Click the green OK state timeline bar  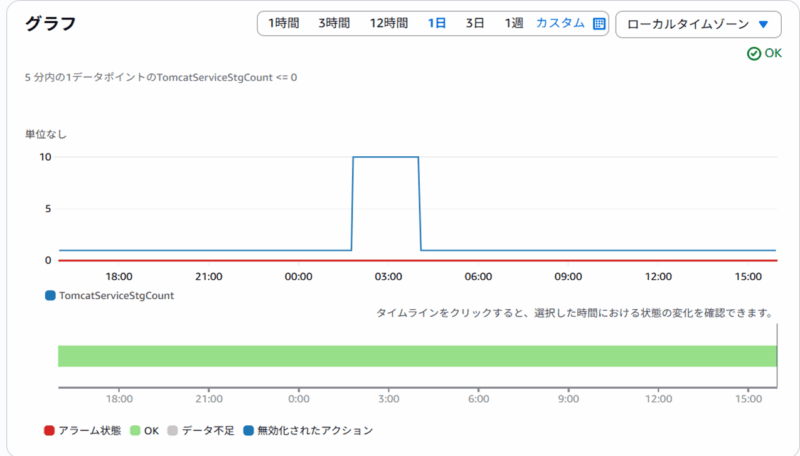[x=417, y=356]
